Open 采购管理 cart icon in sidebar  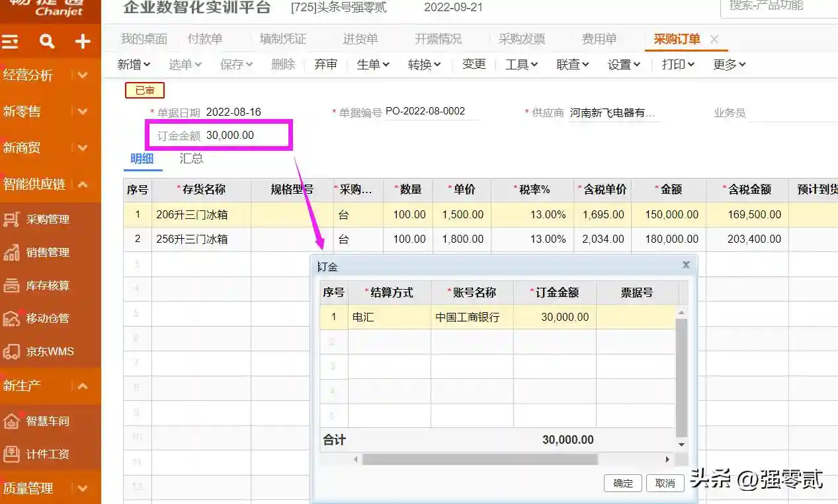click(11, 220)
